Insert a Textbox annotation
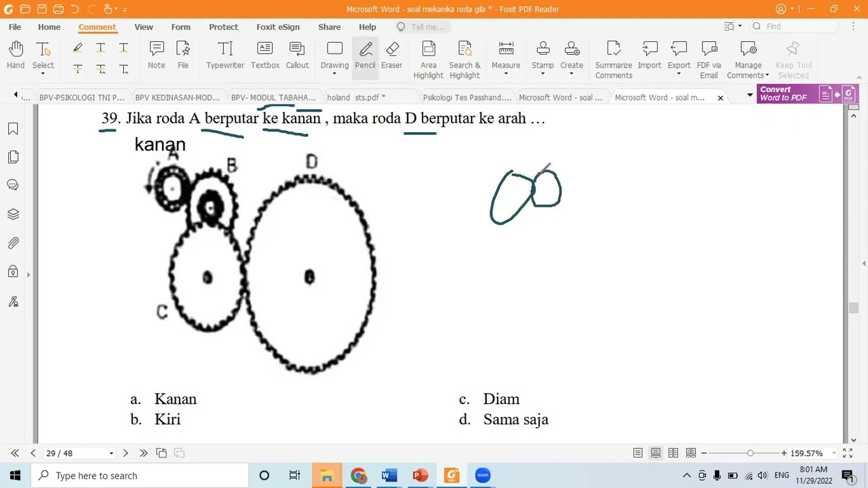Screen dimensions: 868x488 point(265,56)
